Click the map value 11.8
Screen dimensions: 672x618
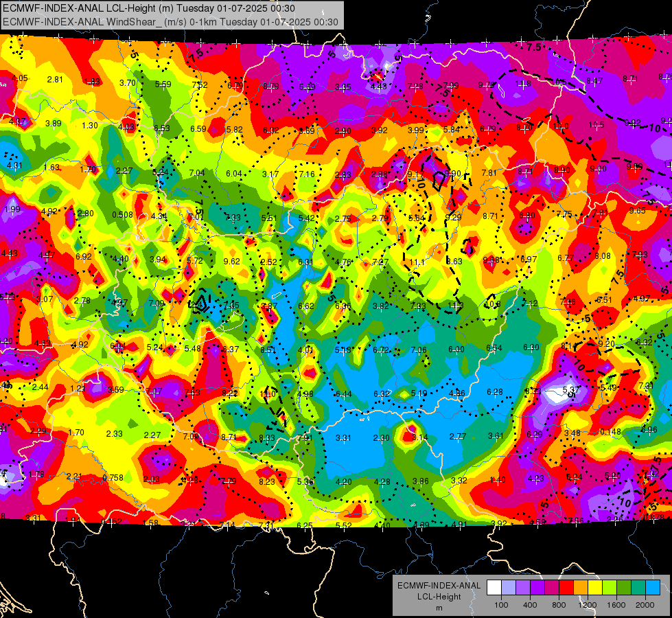click(523, 84)
